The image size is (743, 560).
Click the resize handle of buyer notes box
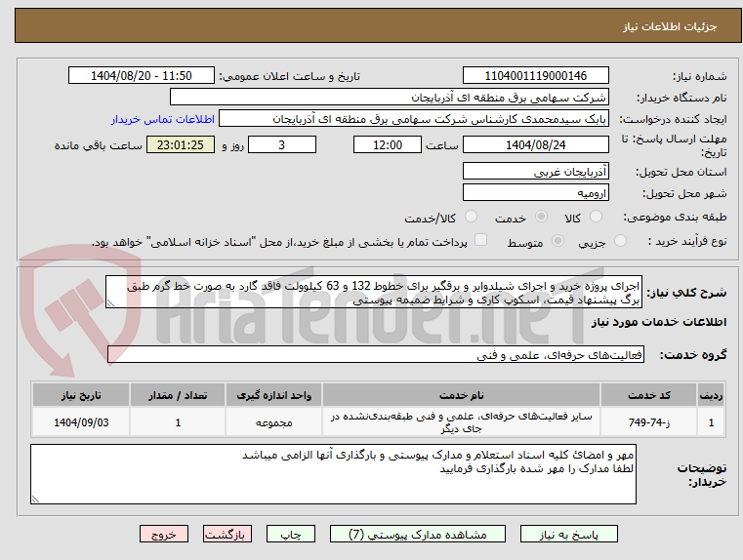point(35,499)
